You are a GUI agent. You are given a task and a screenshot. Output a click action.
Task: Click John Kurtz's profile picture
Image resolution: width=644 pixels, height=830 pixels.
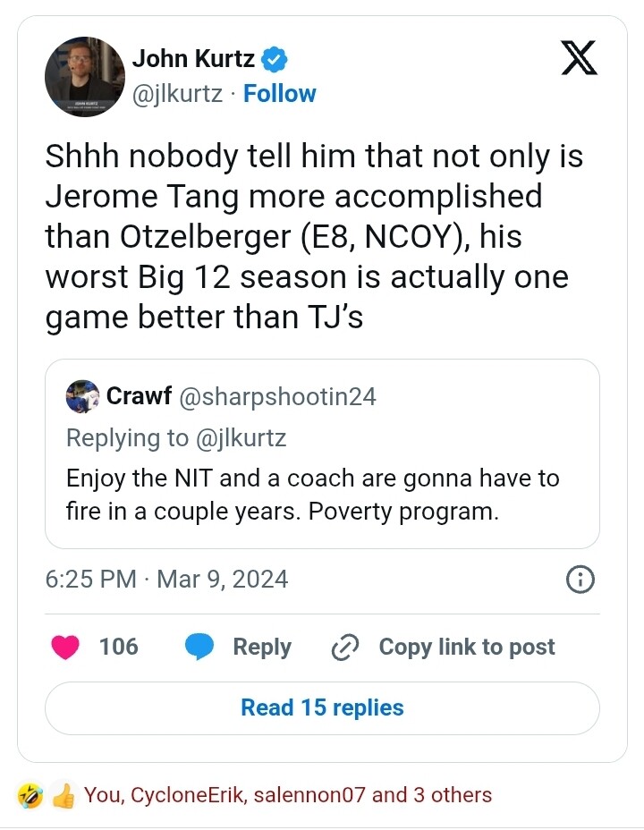[84, 77]
